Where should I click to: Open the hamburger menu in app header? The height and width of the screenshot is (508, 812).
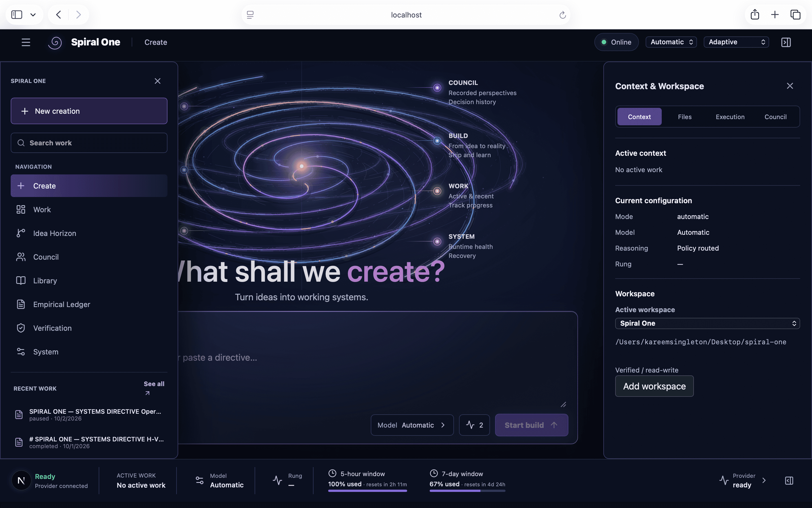pyautogui.click(x=26, y=42)
